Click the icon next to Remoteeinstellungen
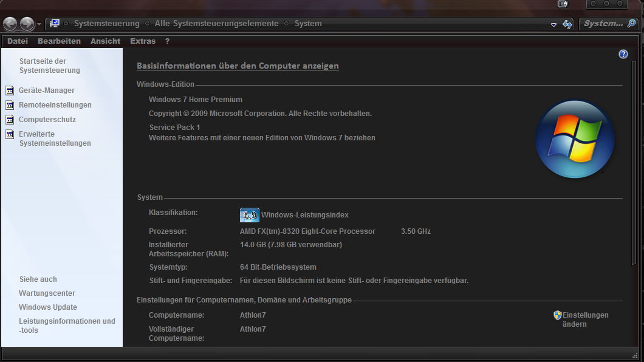Image resolution: width=644 pixels, height=362 pixels. click(x=10, y=105)
